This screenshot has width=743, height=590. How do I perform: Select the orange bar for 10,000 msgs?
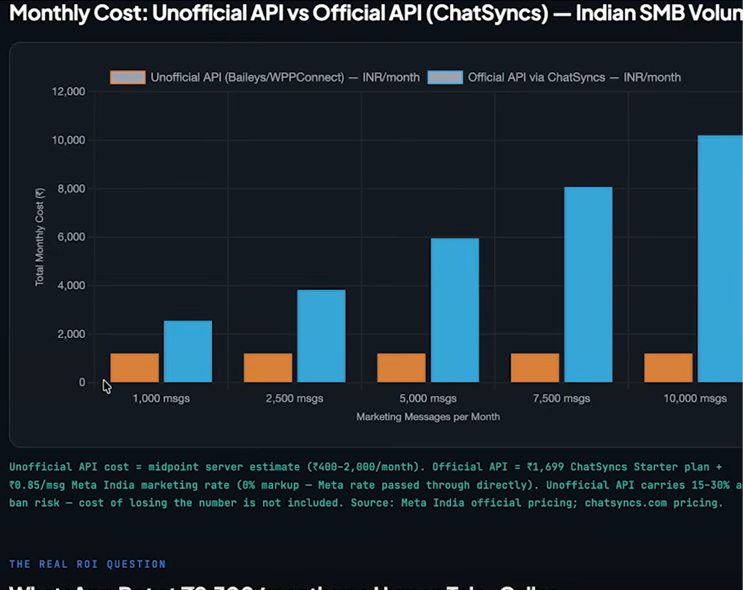click(x=668, y=368)
